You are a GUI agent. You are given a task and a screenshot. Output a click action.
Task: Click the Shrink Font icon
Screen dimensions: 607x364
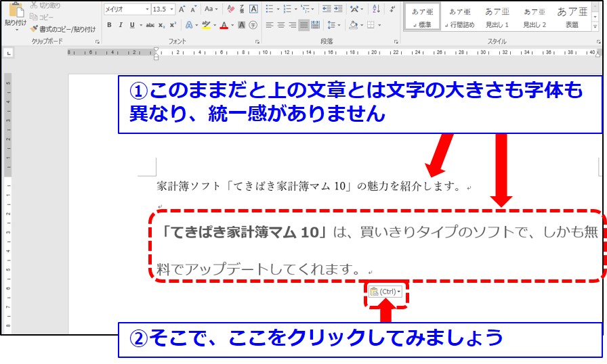[x=193, y=9]
